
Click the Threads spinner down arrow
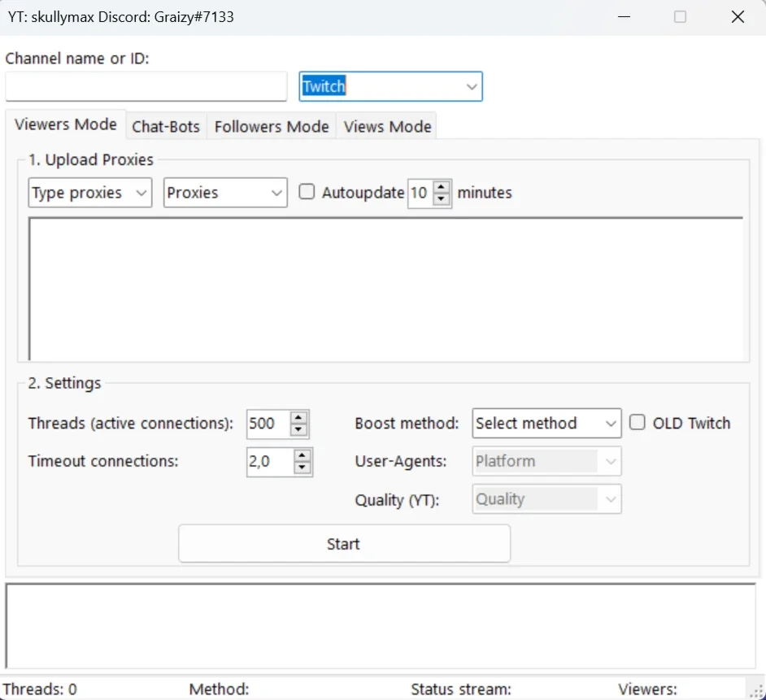[x=298, y=430]
